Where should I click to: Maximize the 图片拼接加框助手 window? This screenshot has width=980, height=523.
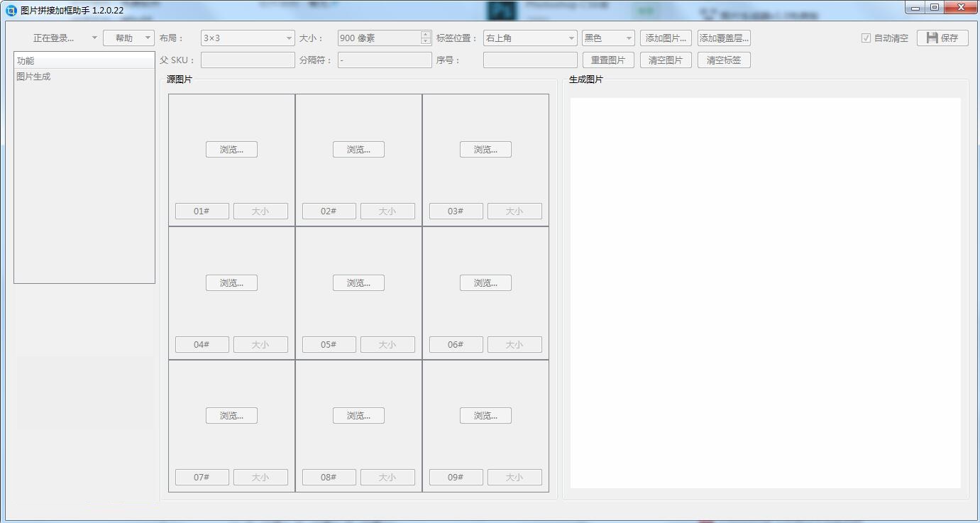click(935, 8)
